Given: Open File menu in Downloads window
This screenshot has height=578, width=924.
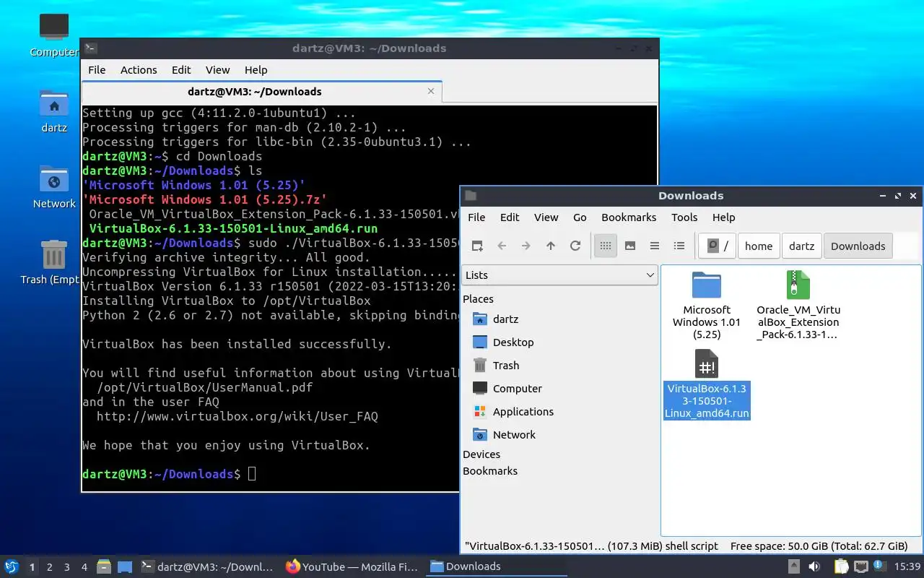Looking at the screenshot, I should pyautogui.click(x=476, y=217).
